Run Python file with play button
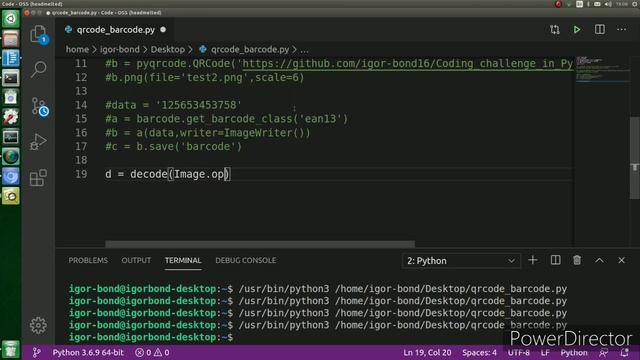Viewport: 640px width, 360px height. [x=577, y=29]
